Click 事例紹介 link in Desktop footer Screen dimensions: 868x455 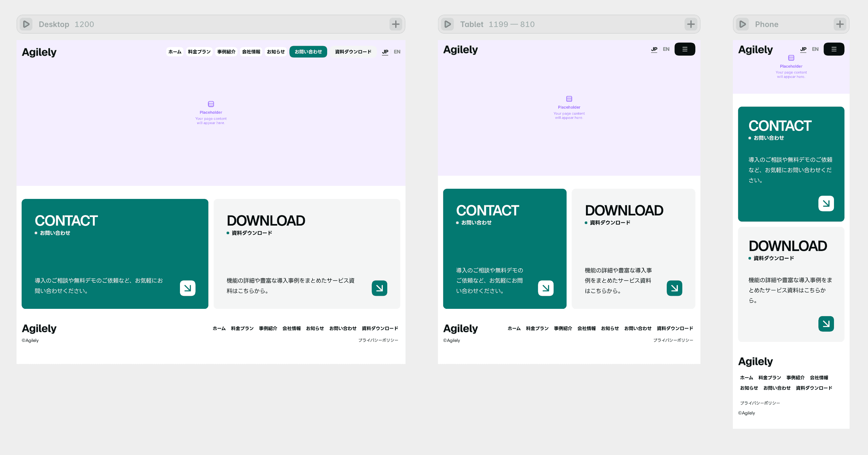click(268, 328)
